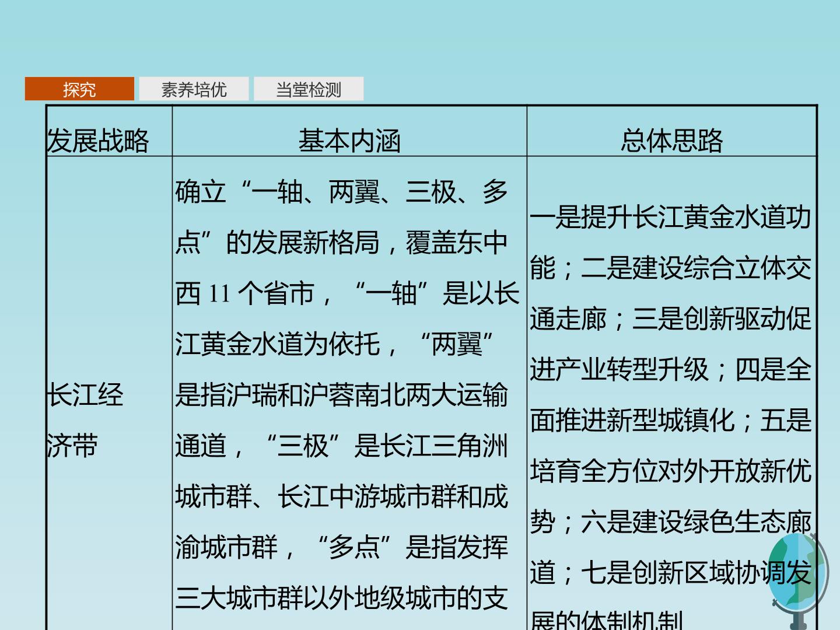Click the text line starting 确立“一轴、两翼
The height and width of the screenshot is (630, 840).
point(341,191)
